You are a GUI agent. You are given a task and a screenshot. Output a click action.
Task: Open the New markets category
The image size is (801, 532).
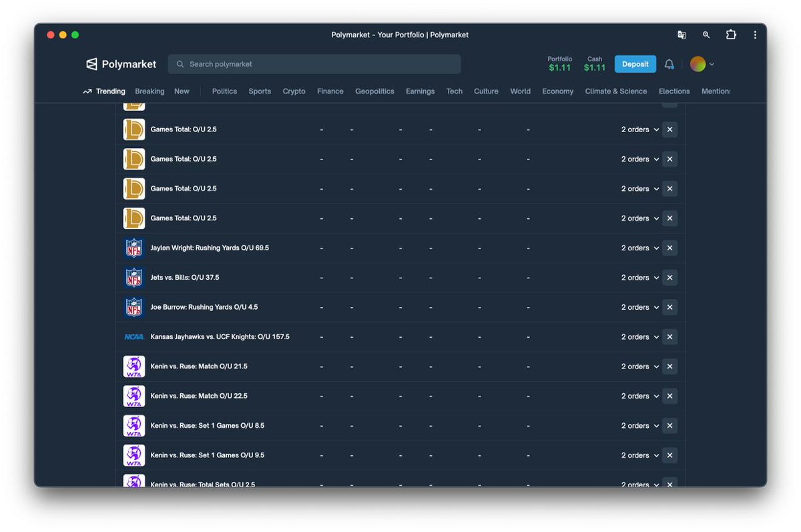point(182,91)
